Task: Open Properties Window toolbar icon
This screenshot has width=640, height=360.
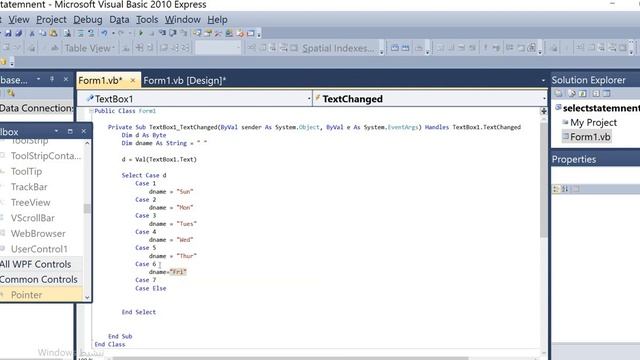Action: click(207, 33)
